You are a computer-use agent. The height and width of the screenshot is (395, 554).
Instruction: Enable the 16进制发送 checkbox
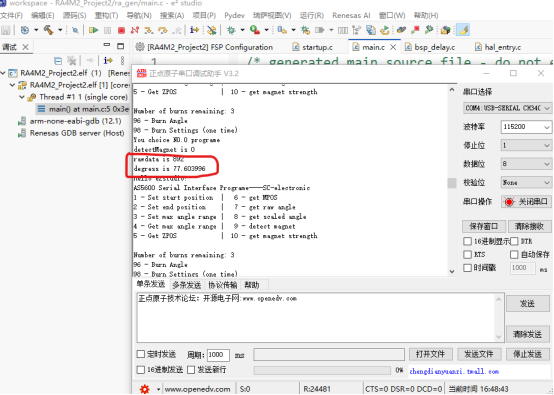tap(141, 370)
